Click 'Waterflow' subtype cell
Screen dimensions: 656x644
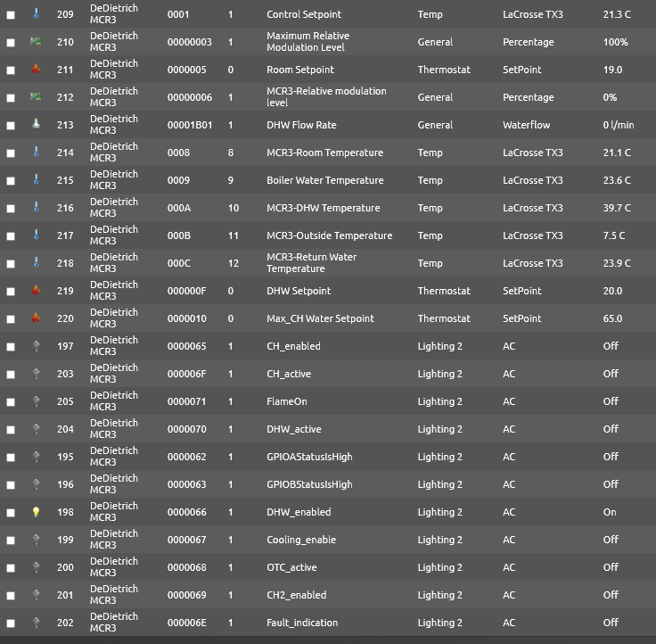click(x=526, y=125)
